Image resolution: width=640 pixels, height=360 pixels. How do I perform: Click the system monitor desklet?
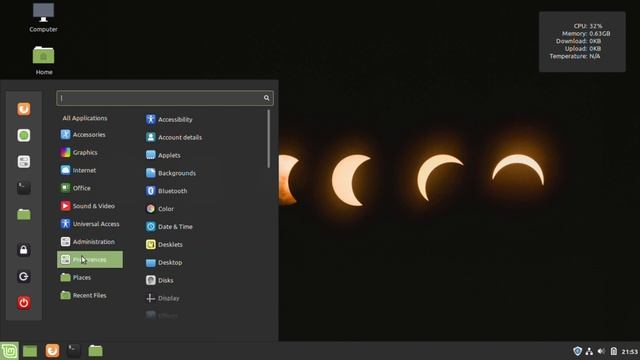click(x=582, y=42)
